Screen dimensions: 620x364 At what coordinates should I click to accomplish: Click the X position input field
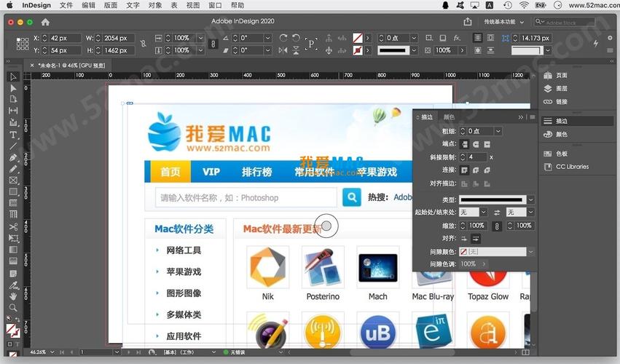(65, 38)
